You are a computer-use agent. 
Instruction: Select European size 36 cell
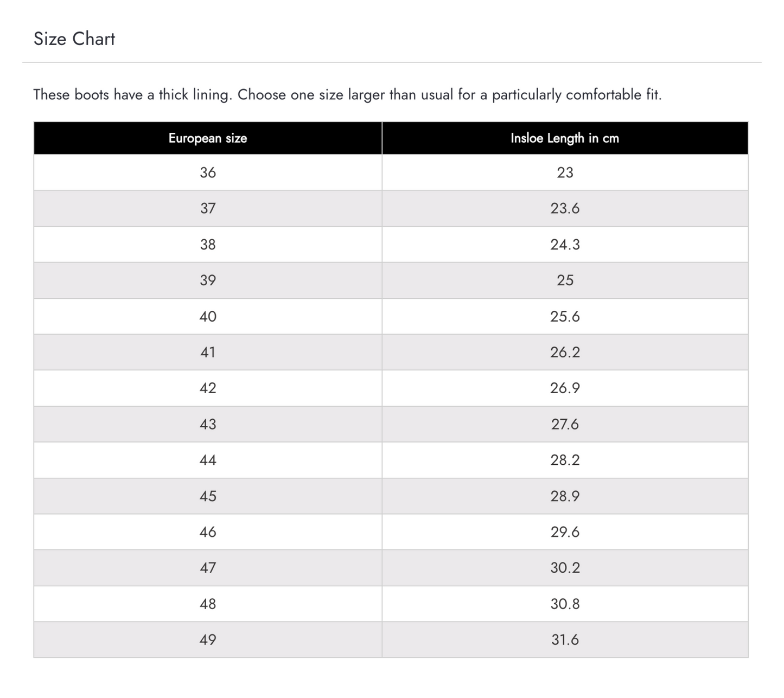click(x=208, y=172)
